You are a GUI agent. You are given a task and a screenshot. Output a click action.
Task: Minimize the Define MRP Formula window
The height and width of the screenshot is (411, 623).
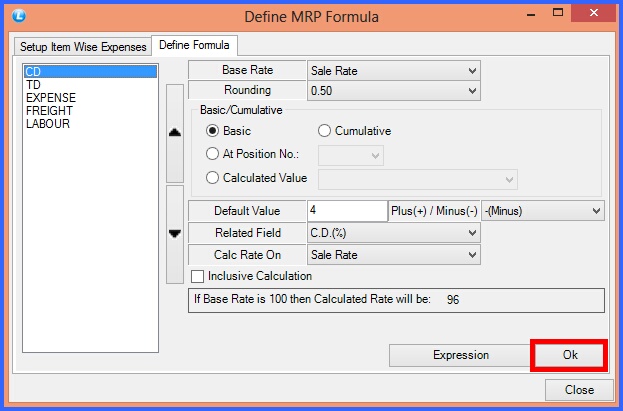point(531,14)
